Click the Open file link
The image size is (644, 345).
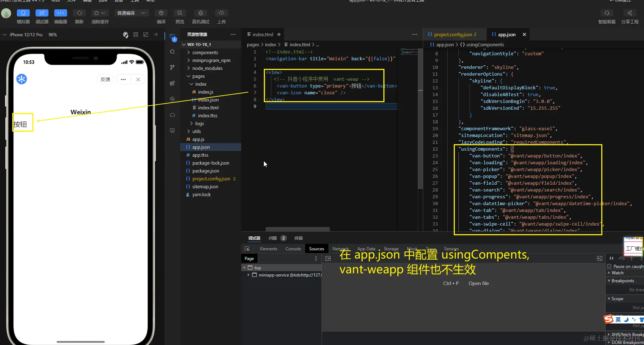tap(479, 283)
